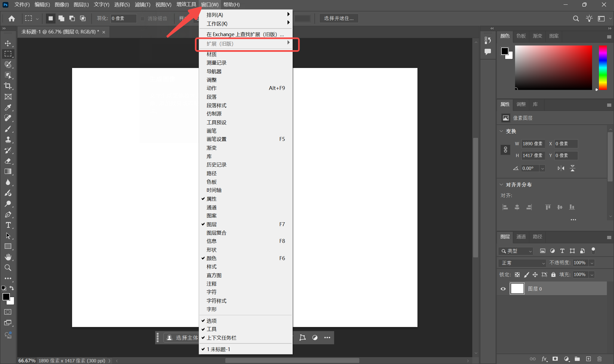The image size is (614, 364).
Task: Click the 选择并遮住 button
Action: point(339,18)
